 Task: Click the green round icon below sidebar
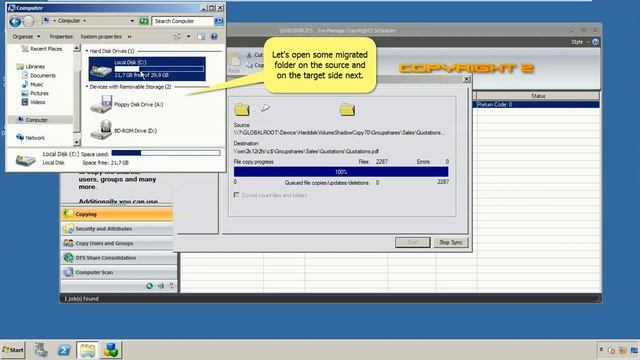(x=150, y=286)
